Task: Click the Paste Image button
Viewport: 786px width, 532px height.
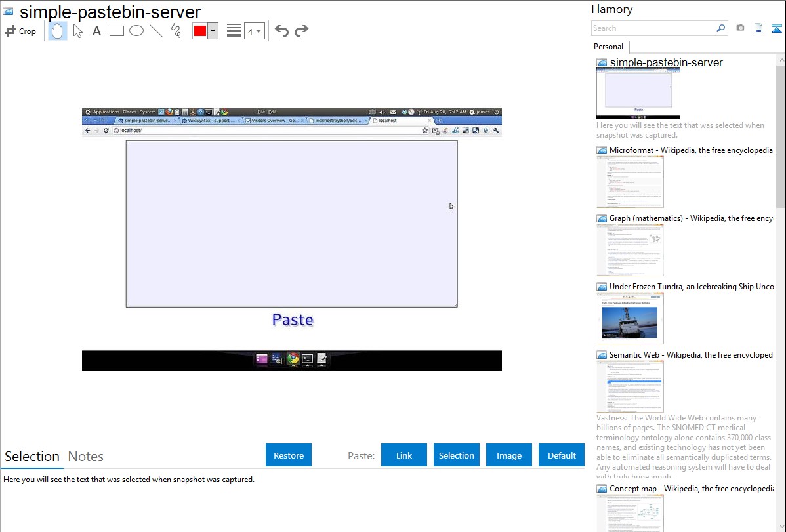Action: click(508, 455)
